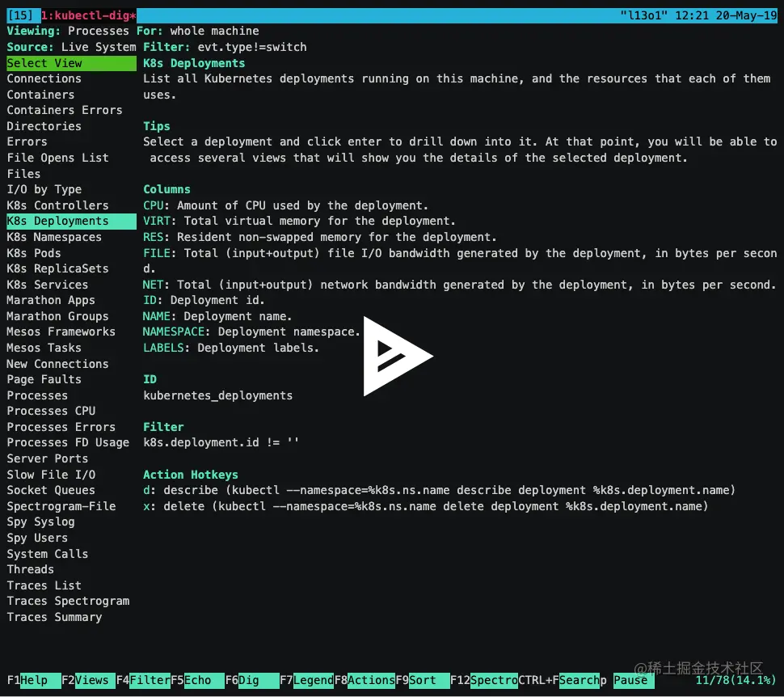
Task: Select the tmux window 1:kubectl-dig
Action: [x=88, y=15]
